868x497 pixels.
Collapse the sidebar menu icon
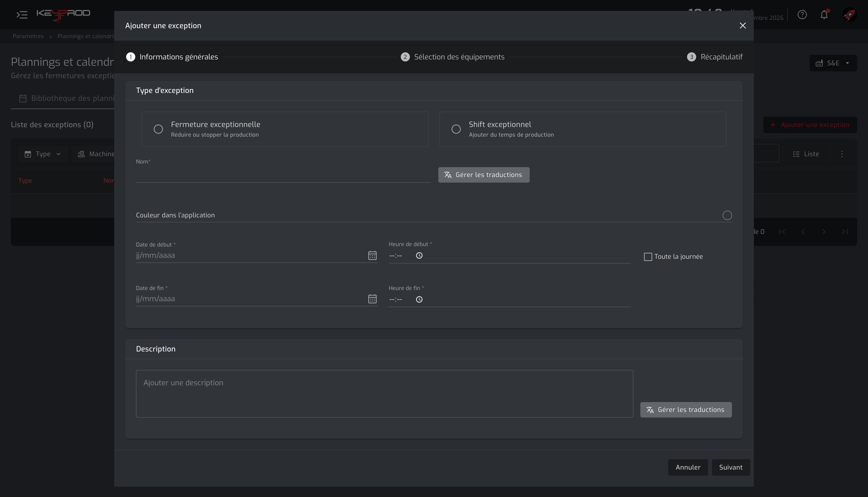pyautogui.click(x=22, y=15)
